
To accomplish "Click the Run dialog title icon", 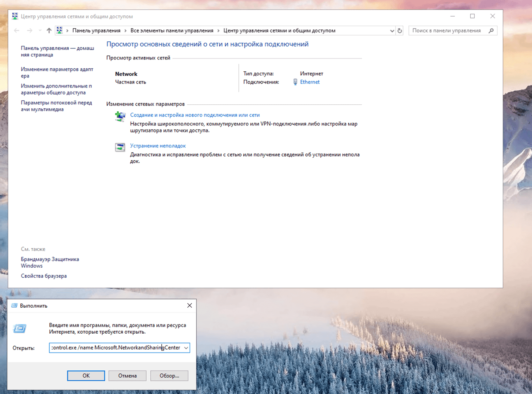I will 14,306.
